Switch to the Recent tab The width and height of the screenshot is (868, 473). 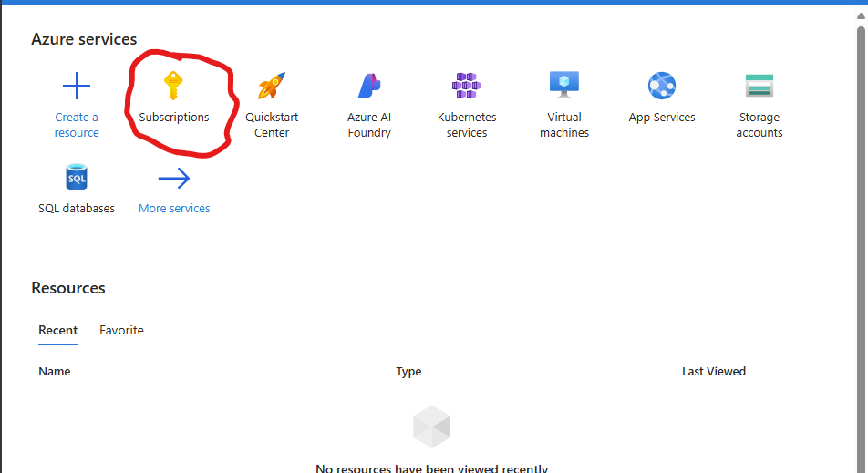pyautogui.click(x=58, y=330)
